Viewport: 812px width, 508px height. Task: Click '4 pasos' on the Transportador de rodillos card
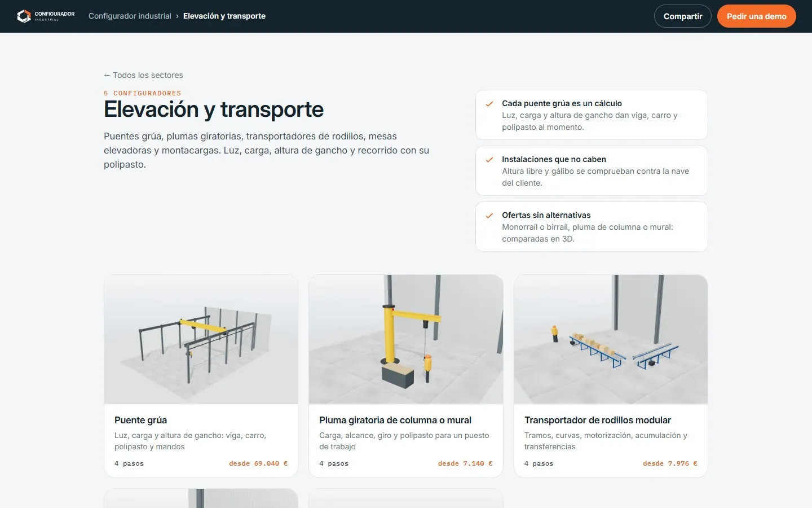point(539,463)
